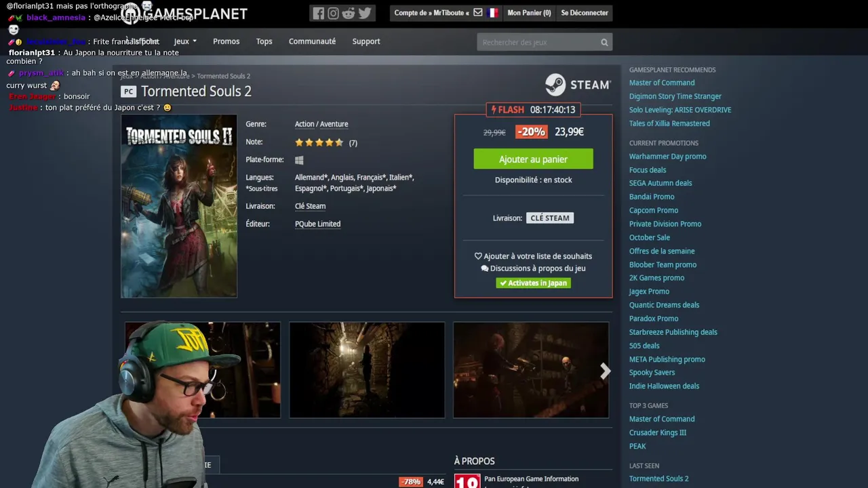Click the Steam logo
The image size is (868, 488).
coord(578,85)
